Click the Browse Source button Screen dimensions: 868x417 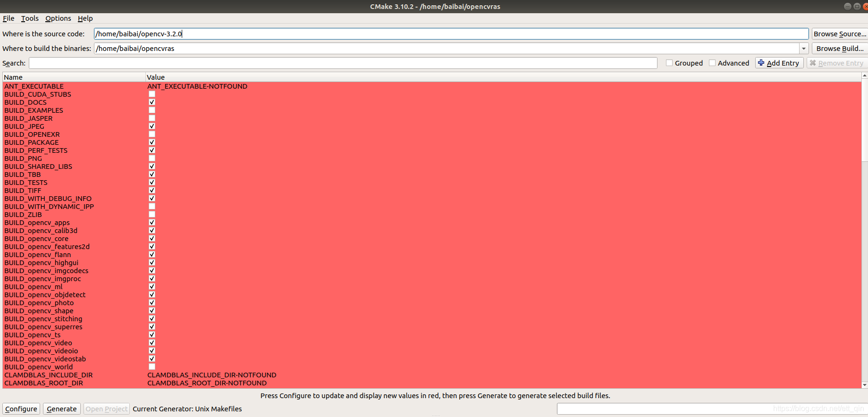point(840,34)
